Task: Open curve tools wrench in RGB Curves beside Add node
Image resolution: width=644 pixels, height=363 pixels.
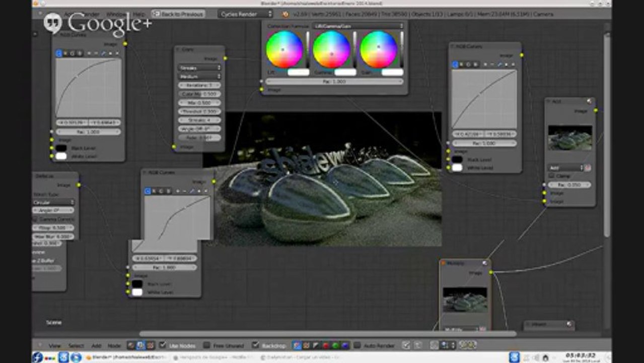Action: 499,65
